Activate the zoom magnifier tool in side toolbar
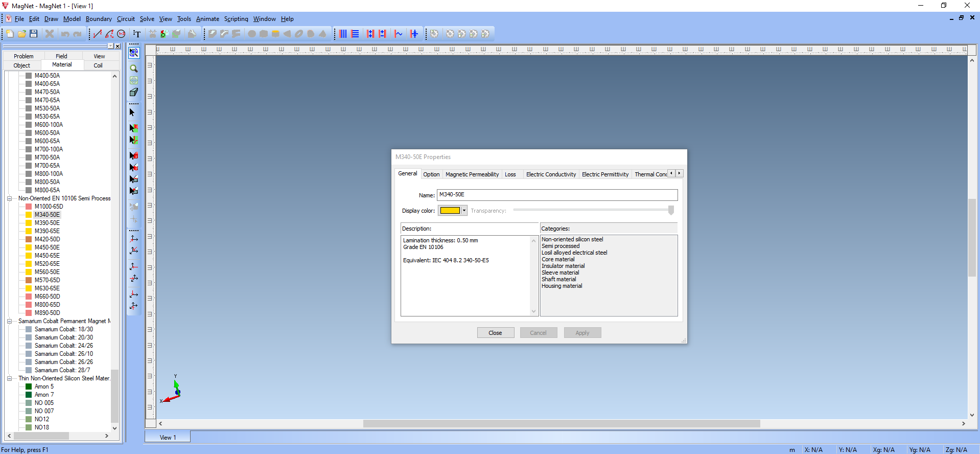The width and height of the screenshot is (980, 454). coord(134,69)
